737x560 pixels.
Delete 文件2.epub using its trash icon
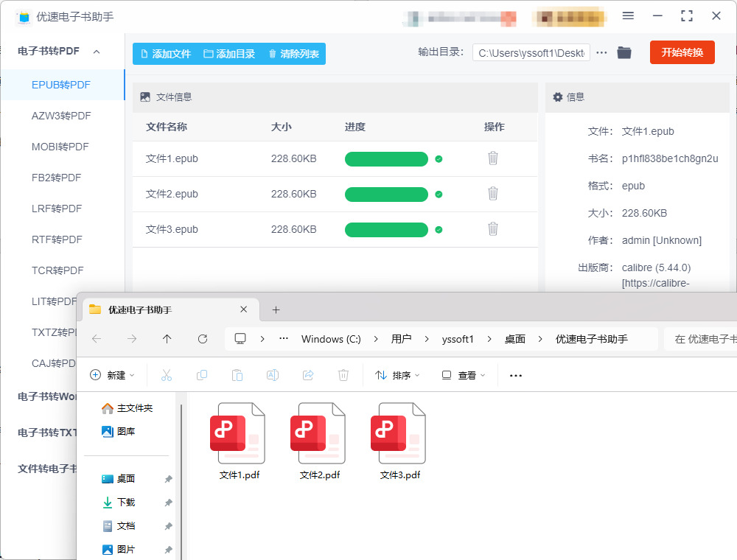coord(492,194)
